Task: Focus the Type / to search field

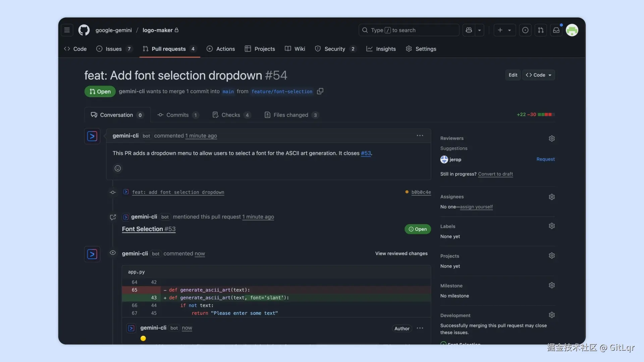Action: point(409,30)
